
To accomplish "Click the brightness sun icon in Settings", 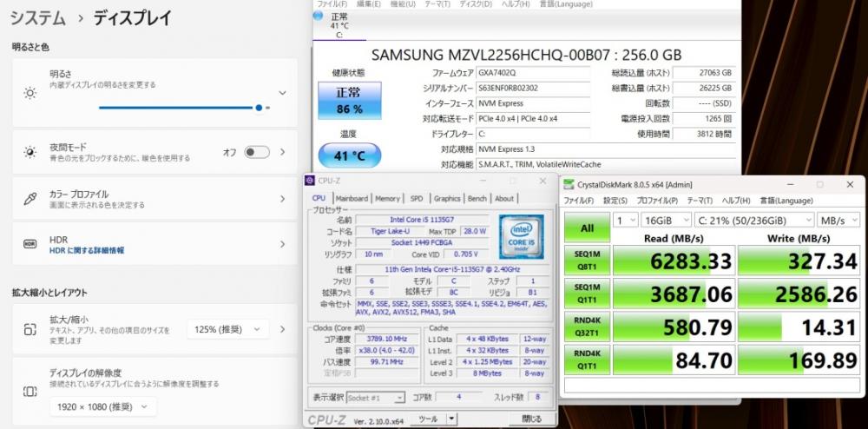I will [30, 93].
